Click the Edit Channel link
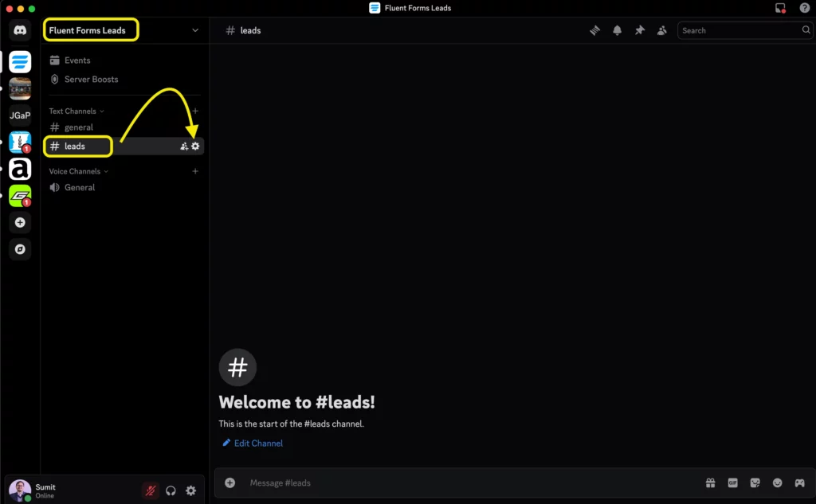The width and height of the screenshot is (816, 504). point(253,443)
